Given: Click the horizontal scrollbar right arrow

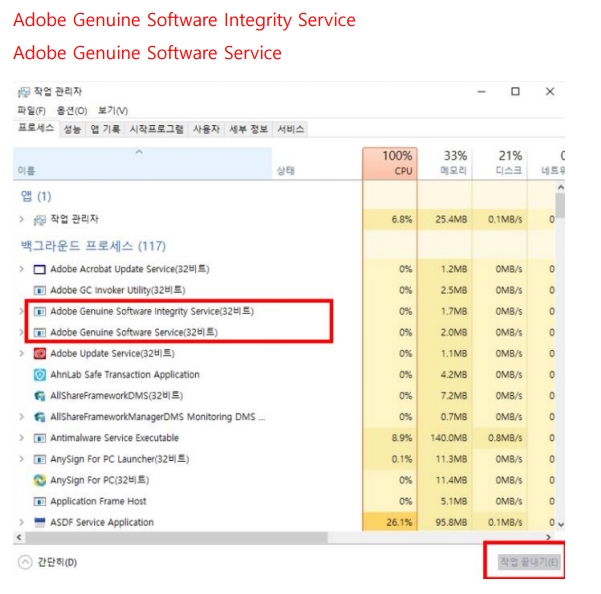Looking at the screenshot, I should [x=548, y=537].
